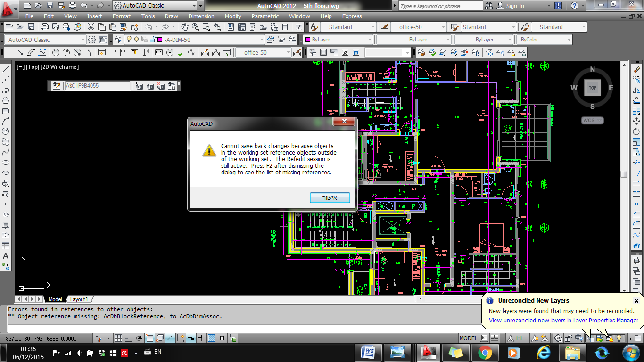Toggle Polar Tracking in status bar
Image resolution: width=644 pixels, height=362 pixels.
139,338
